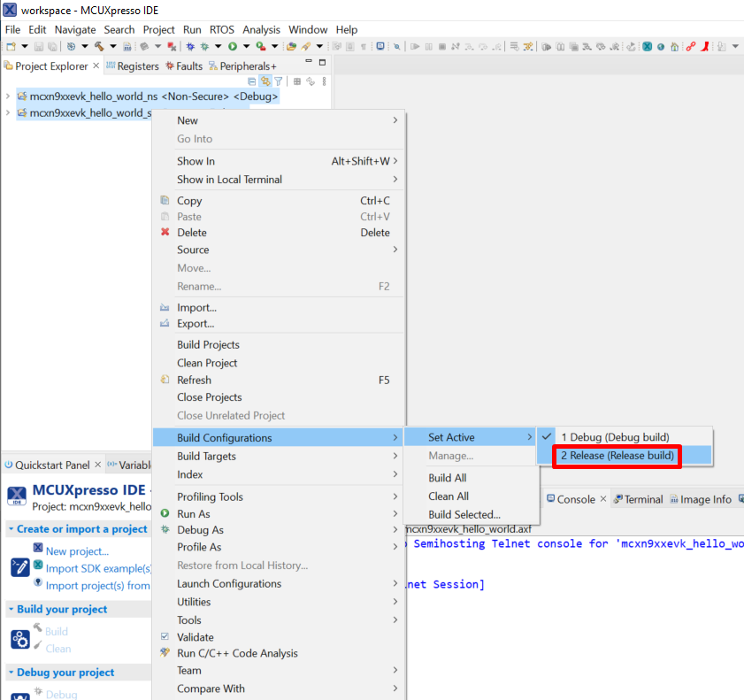
Task: Choose Build All from the submenu
Action: coord(447,478)
